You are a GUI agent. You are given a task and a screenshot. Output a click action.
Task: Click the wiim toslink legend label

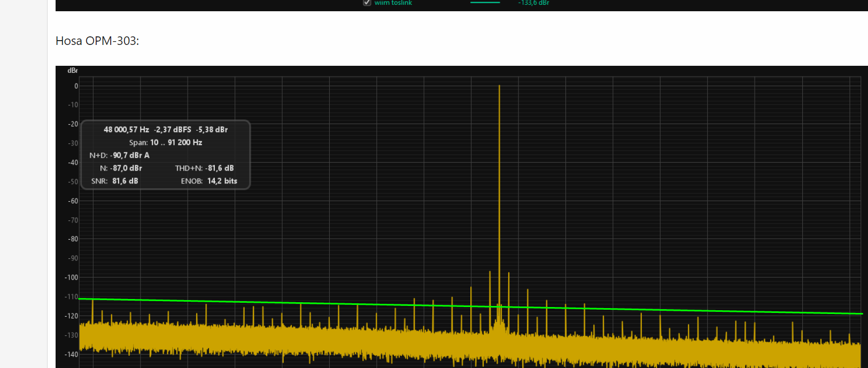(393, 3)
